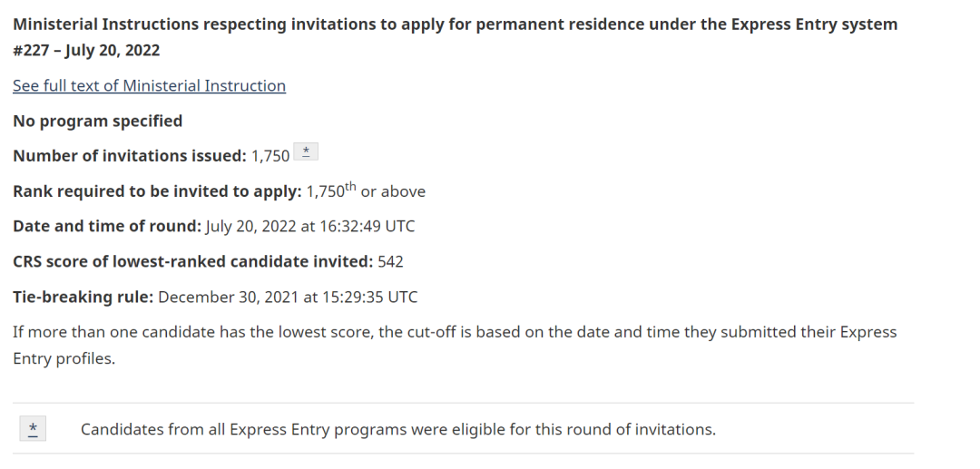Click the asterisk footnote marker beside 1,750
The image size is (980, 469).
coord(306,151)
